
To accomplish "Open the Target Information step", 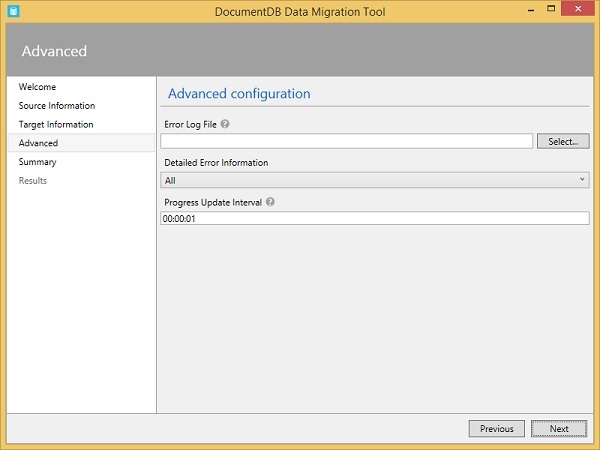I will click(x=56, y=125).
